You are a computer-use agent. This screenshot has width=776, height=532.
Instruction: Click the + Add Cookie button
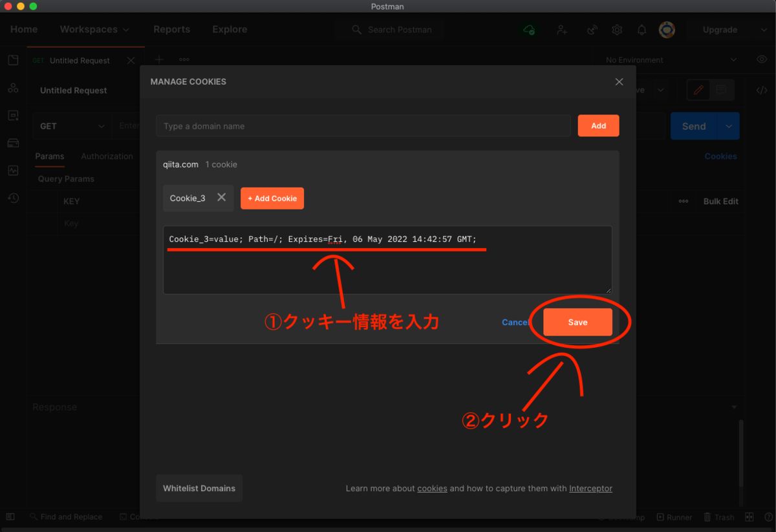pyautogui.click(x=272, y=198)
